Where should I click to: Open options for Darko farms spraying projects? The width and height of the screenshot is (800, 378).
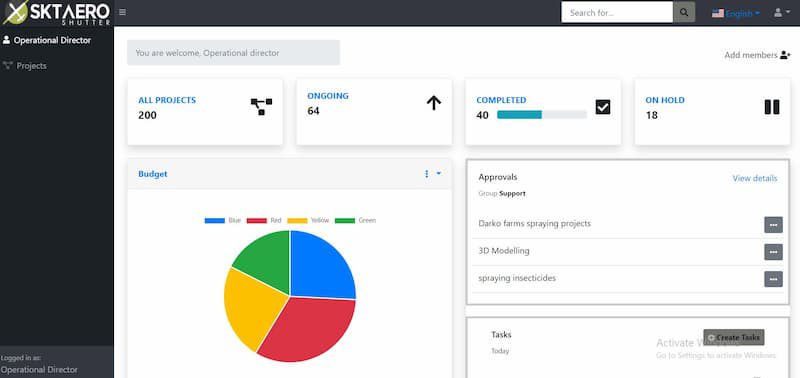tap(773, 224)
